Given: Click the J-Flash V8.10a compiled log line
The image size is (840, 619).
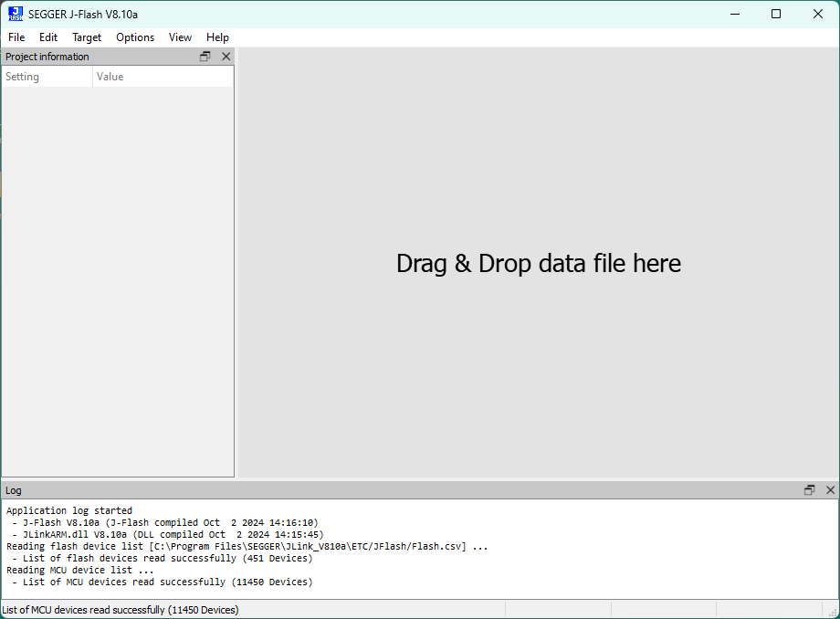Looking at the screenshot, I should click(165, 522).
